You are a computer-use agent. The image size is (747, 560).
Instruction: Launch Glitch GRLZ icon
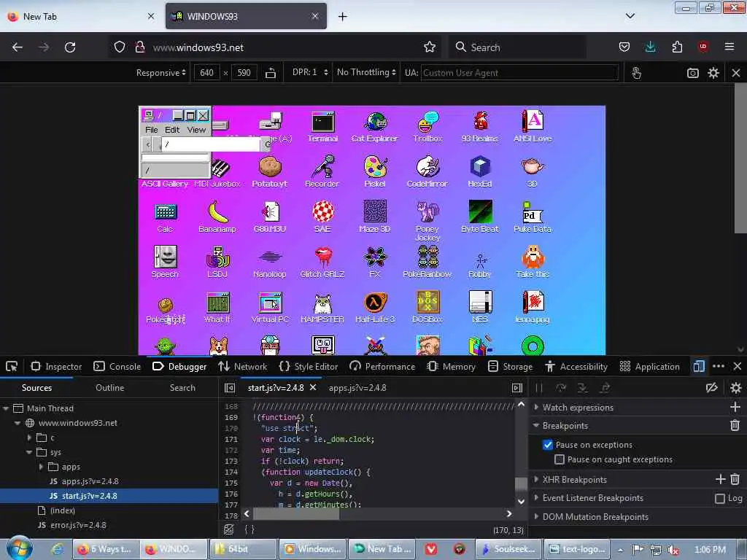point(322,262)
